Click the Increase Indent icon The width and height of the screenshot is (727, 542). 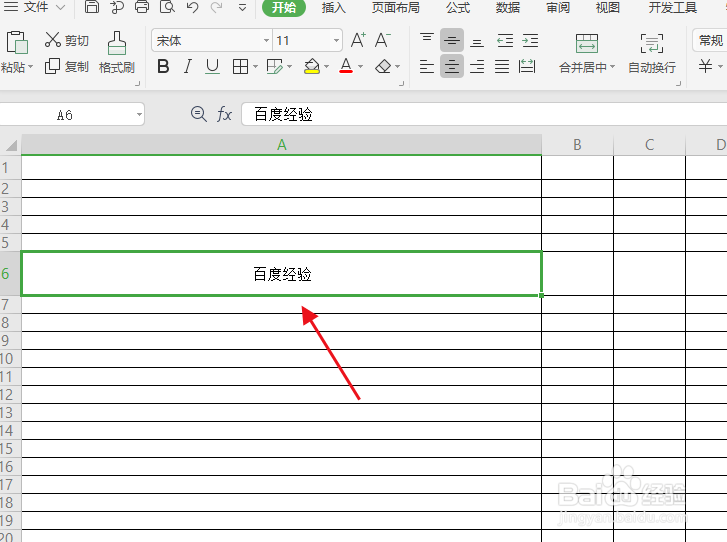pos(530,41)
